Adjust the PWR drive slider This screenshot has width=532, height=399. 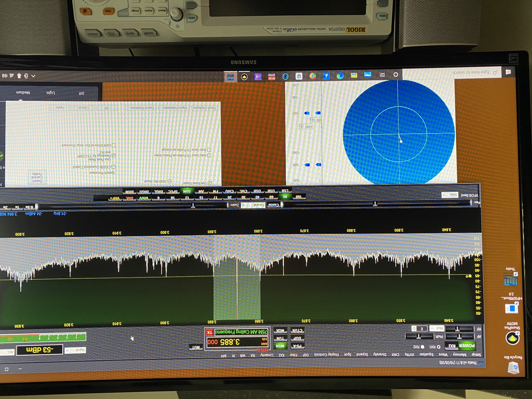420,336
